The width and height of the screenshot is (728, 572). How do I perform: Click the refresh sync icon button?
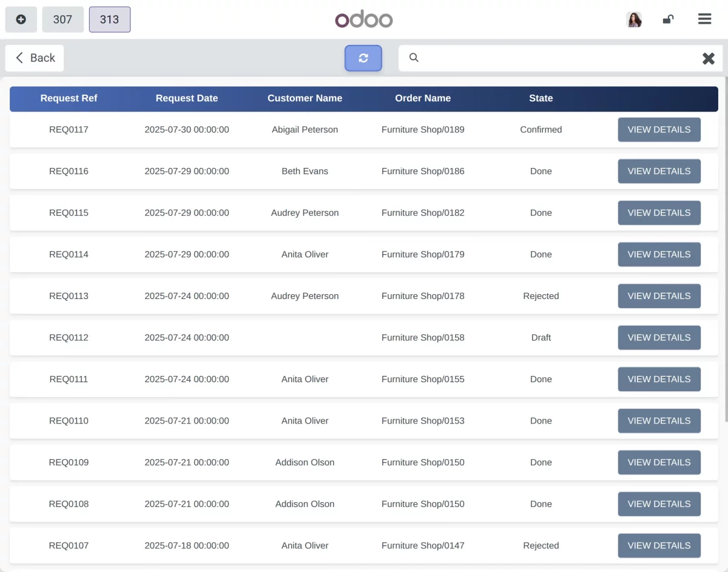tap(363, 58)
